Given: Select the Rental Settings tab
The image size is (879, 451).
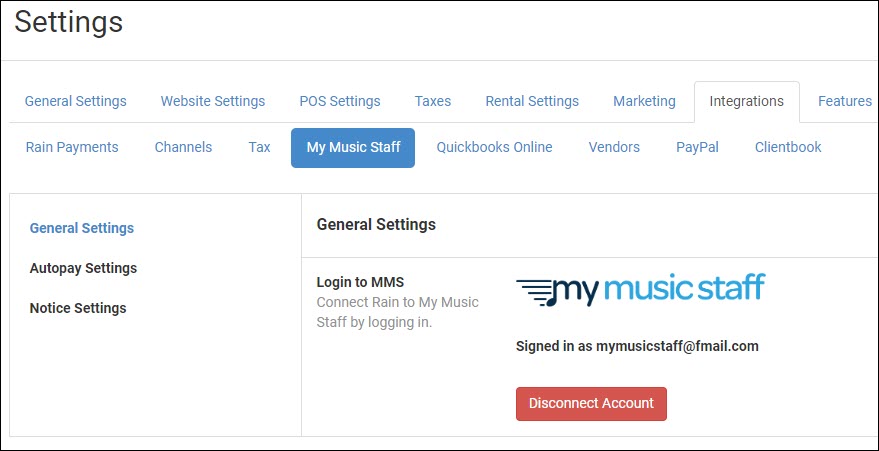Looking at the screenshot, I should click(x=532, y=101).
